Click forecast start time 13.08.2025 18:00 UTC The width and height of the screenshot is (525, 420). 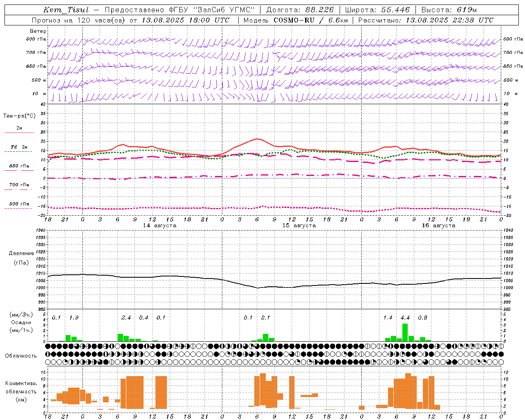(x=185, y=20)
